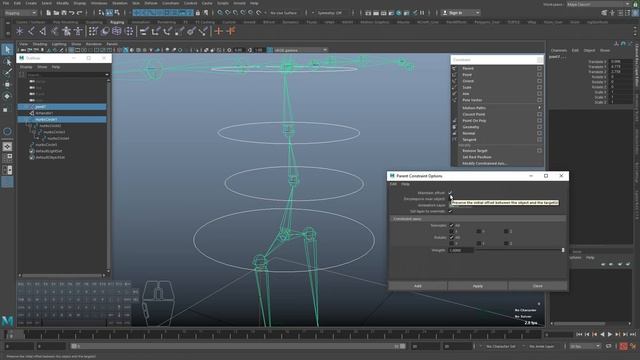This screenshot has width=640, height=360.
Task: Click the Create Lattice shelf icon
Action: (117, 31)
